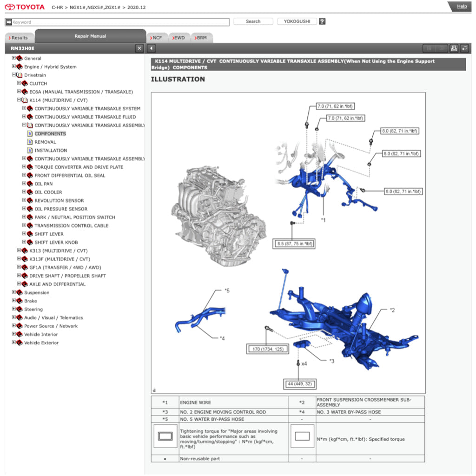Expand the Engine / Hybrid System section
The height and width of the screenshot is (476, 476).
[x=14, y=67]
